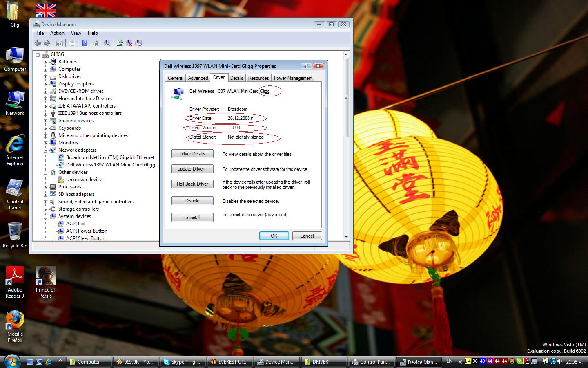Click the Uninstall device toolbar icon (red X)
The height and width of the screenshot is (368, 588).
click(x=129, y=43)
